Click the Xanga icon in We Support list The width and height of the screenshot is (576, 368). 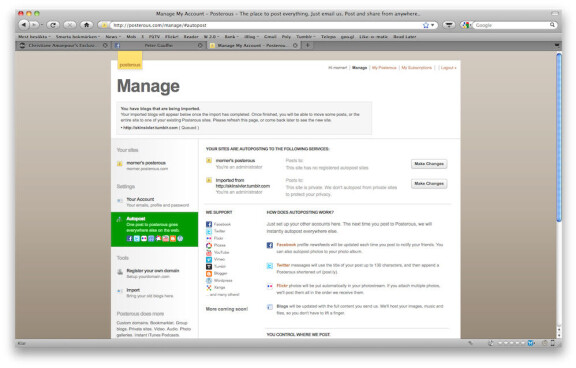click(x=209, y=288)
